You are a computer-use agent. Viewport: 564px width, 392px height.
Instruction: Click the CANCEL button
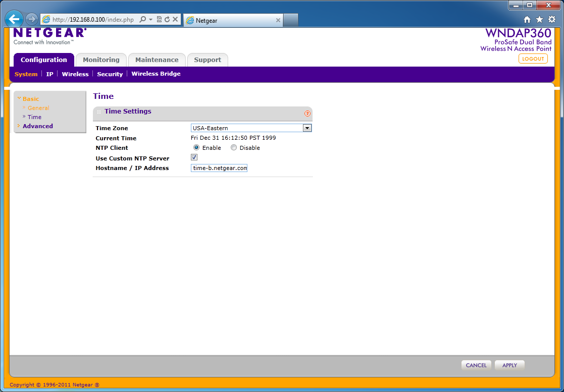(x=476, y=365)
